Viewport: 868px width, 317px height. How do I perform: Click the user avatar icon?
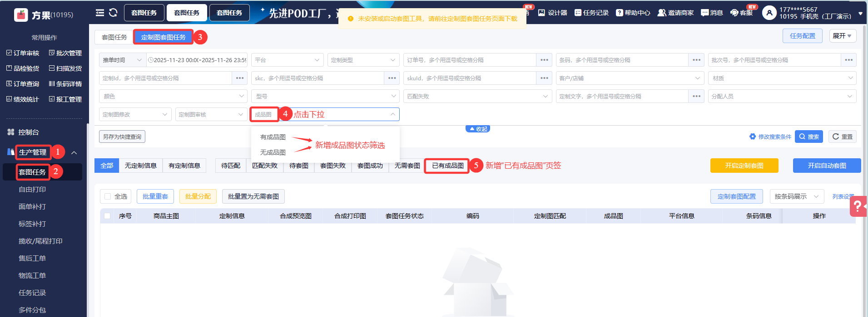(769, 13)
